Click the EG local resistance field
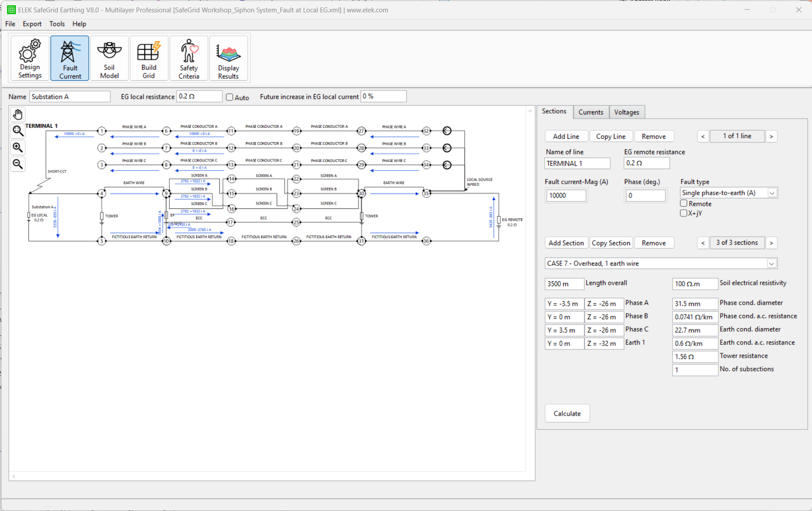The height and width of the screenshot is (511, 812). (199, 96)
